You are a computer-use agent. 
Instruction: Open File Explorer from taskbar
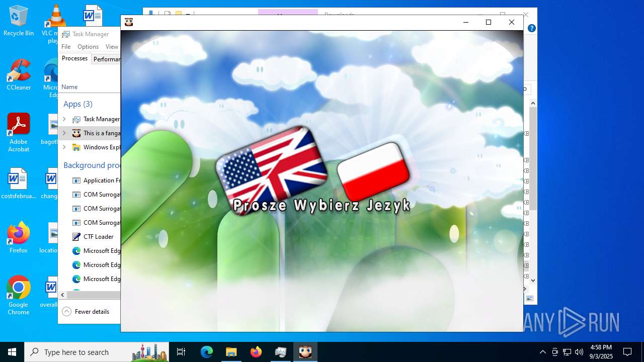click(x=231, y=352)
